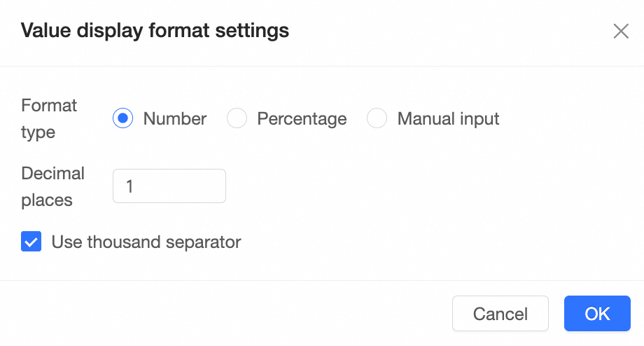This screenshot has width=644, height=346.
Task: Click the value "1" in Decimal places
Action: (130, 186)
